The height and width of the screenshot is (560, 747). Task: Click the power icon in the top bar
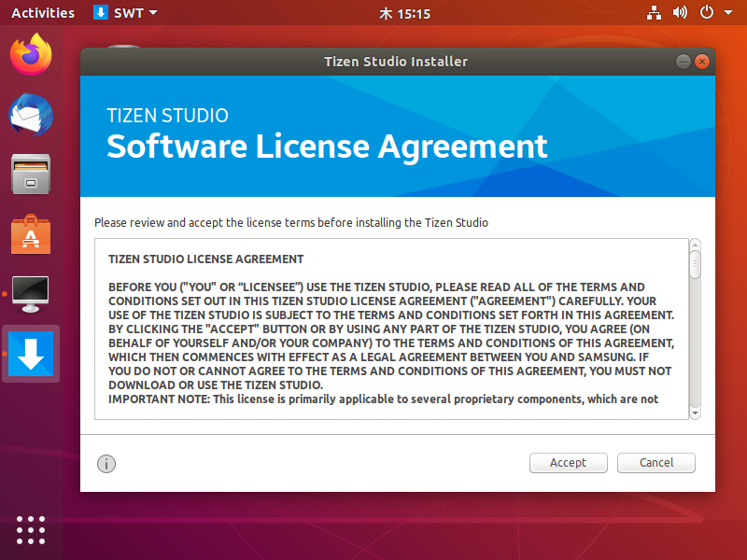[706, 12]
